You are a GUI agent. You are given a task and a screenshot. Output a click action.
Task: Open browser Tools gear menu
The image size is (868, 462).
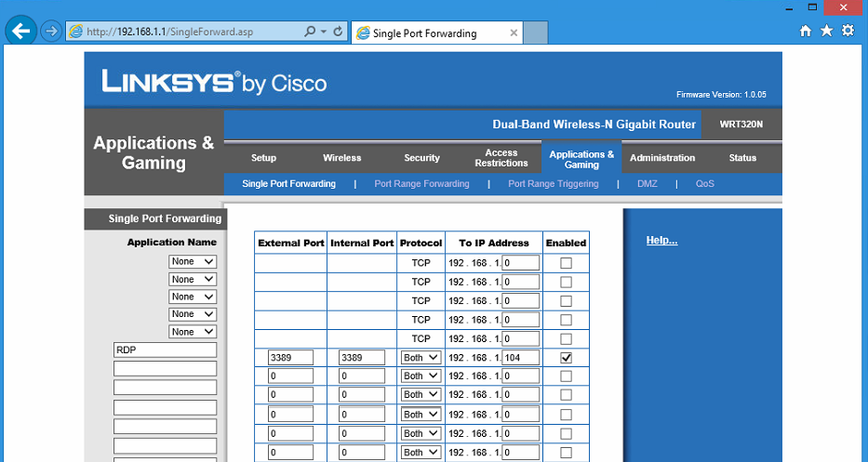(x=848, y=31)
